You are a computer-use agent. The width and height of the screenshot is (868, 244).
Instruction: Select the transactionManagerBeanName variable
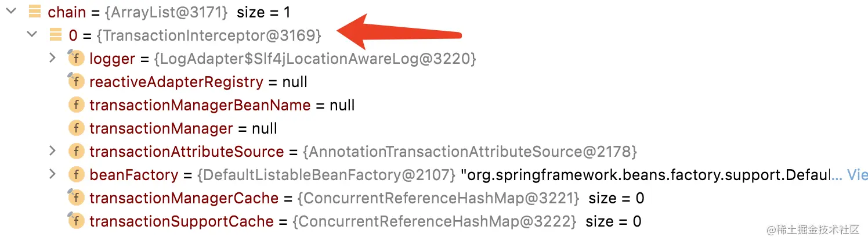click(x=200, y=105)
